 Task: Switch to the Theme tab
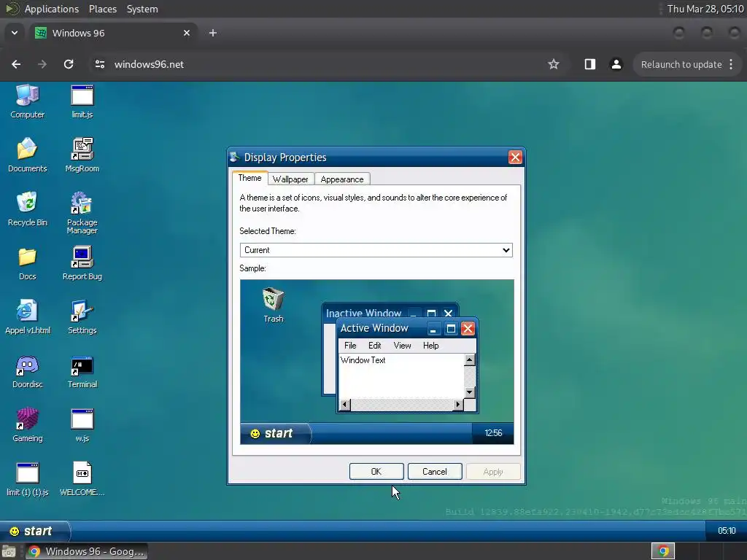[249, 178]
